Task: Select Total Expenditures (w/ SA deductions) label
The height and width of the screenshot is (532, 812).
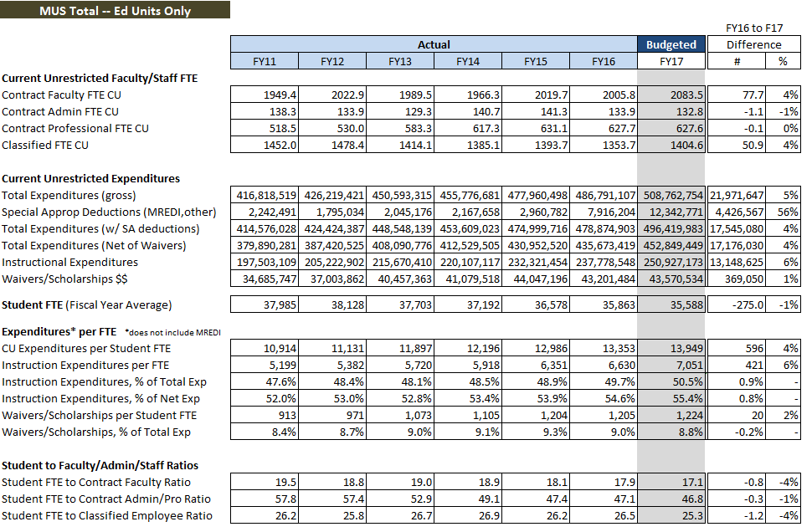Action: click(x=100, y=228)
